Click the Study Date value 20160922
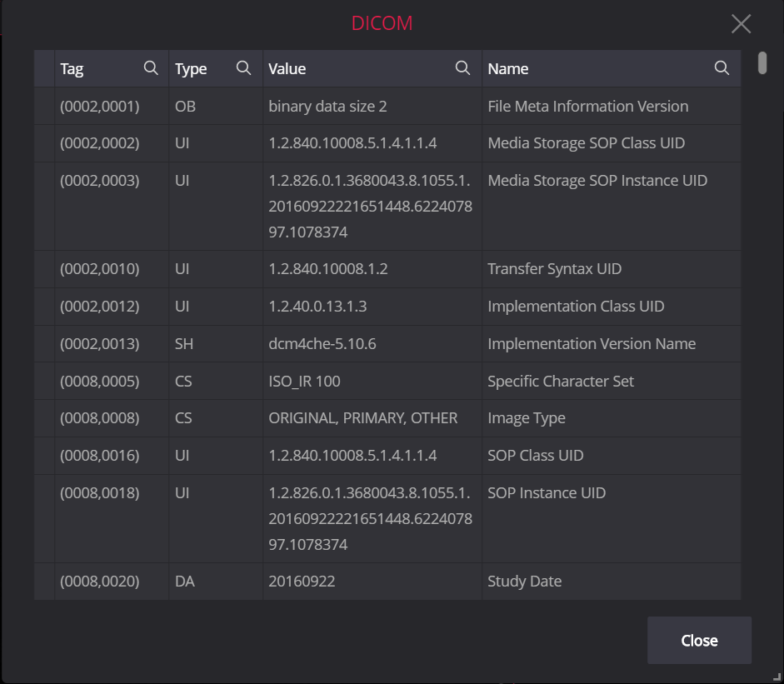 (x=302, y=581)
